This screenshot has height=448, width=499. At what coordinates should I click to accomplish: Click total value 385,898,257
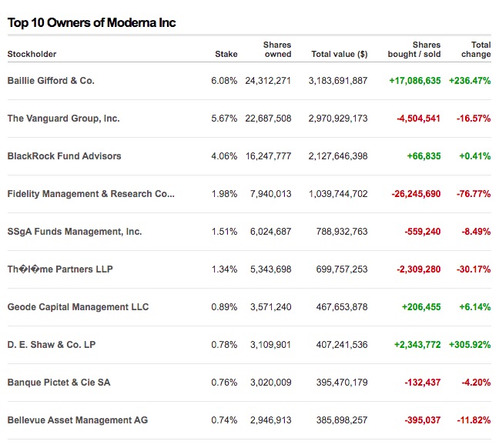(x=342, y=420)
